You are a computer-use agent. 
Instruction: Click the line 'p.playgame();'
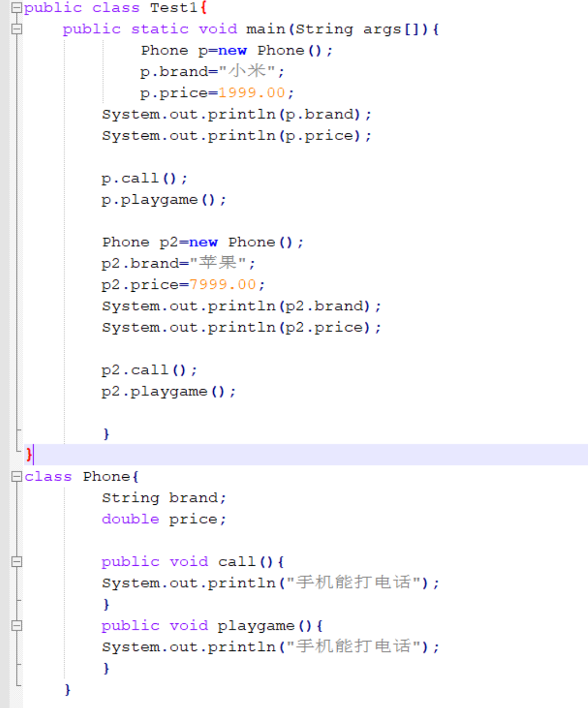click(x=164, y=200)
